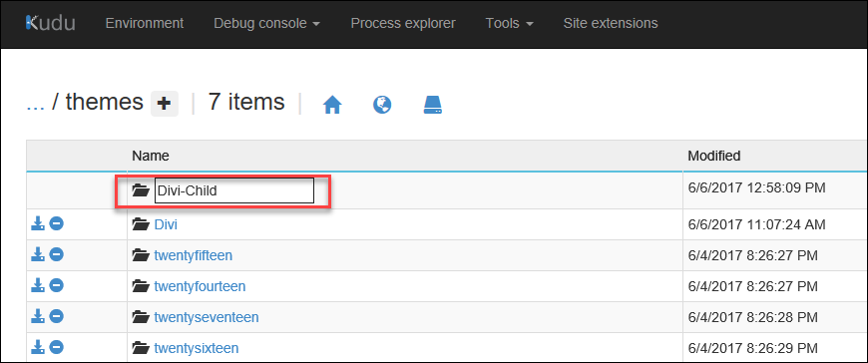Click the globe site root icon

(x=382, y=105)
